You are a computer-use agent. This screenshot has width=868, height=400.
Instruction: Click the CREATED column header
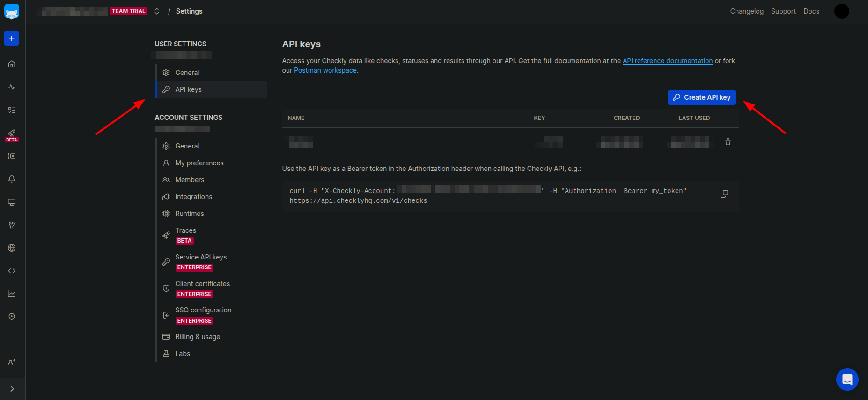click(x=626, y=118)
